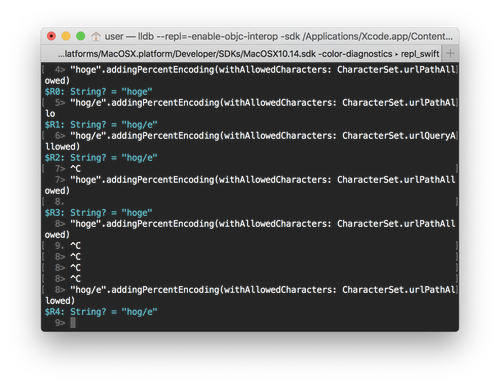Image resolution: width=500 pixels, height=386 pixels.
Task: Click the red close window button
Action: 51,36
